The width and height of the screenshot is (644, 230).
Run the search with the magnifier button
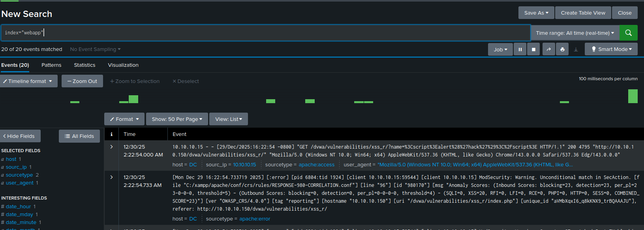coord(629,33)
